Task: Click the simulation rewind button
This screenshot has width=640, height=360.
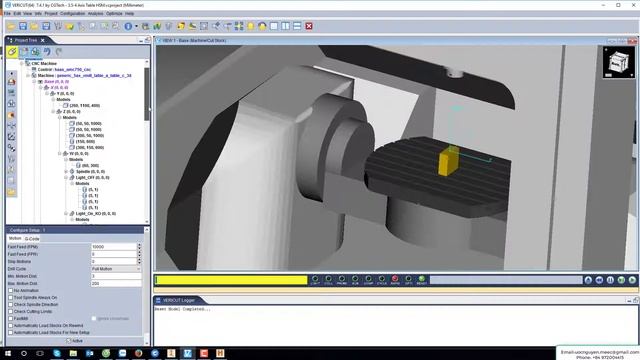Action: pyautogui.click(x=599, y=280)
